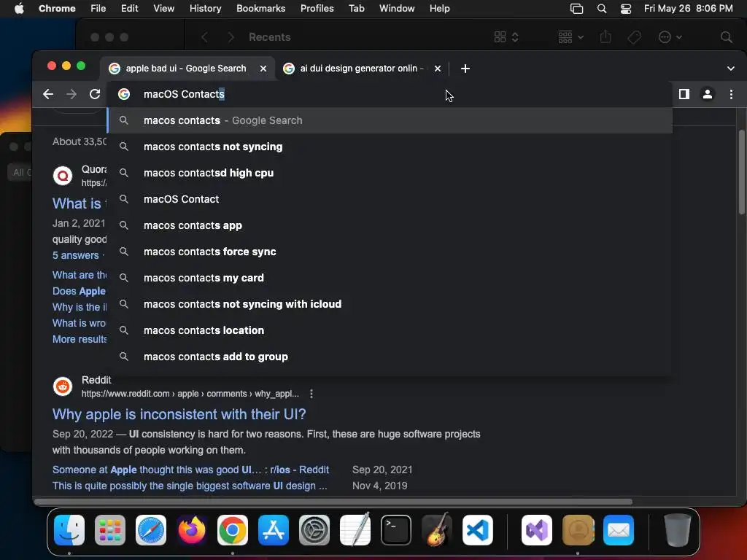The height and width of the screenshot is (560, 747).
Task: Open System Settings from the Dock
Action: point(314,530)
